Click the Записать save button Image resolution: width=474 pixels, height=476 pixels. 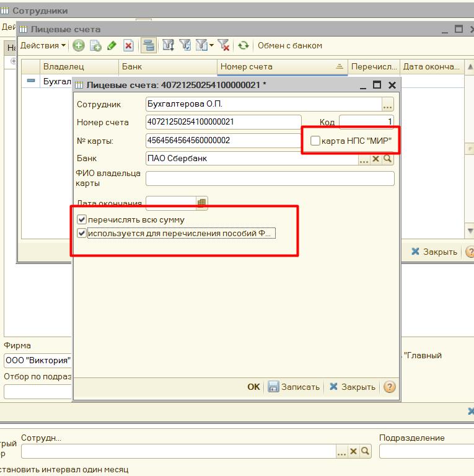[x=294, y=387]
